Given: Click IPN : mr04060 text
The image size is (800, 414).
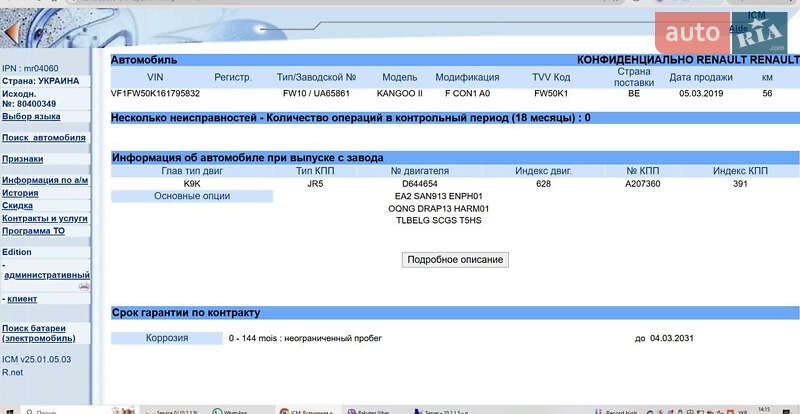Looking at the screenshot, I should click(x=30, y=68).
